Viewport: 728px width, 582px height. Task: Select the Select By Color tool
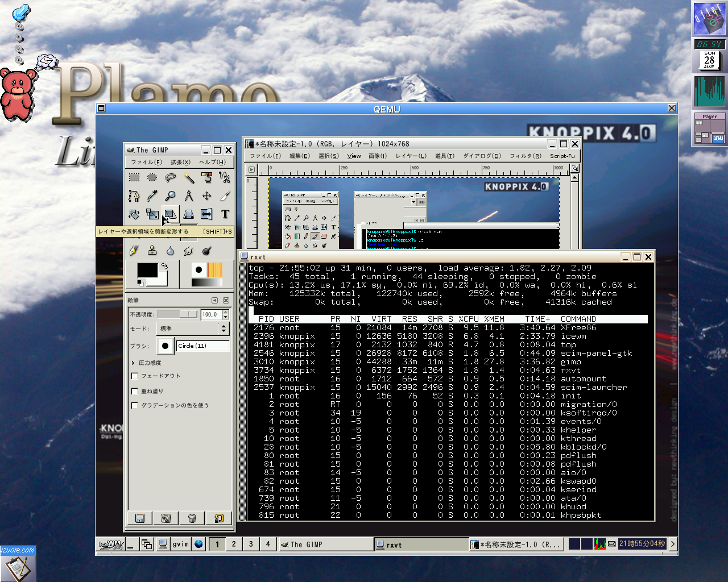(207, 178)
